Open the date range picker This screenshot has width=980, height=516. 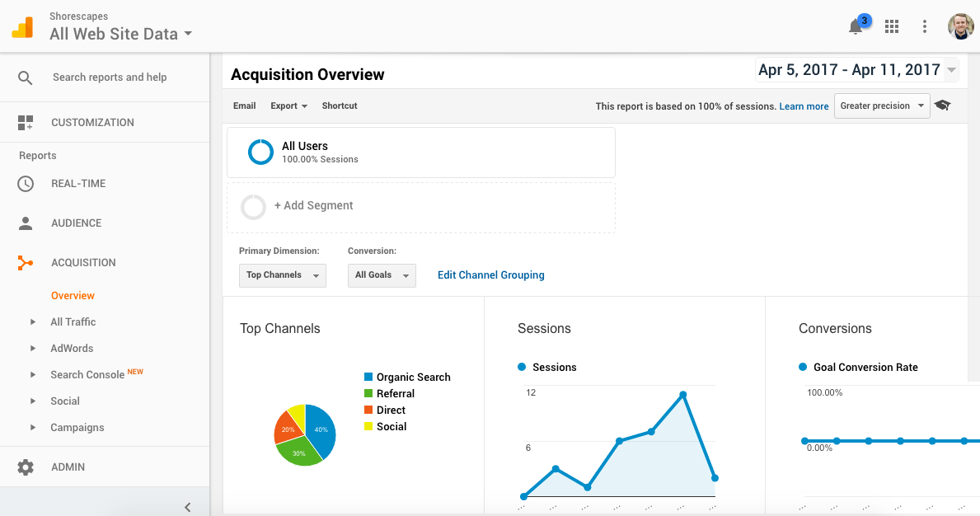[857, 70]
